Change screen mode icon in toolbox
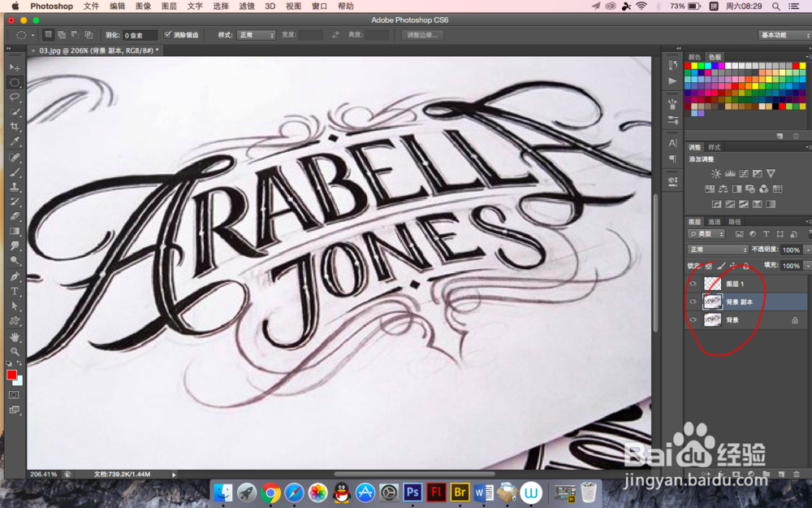This screenshot has height=508, width=812. (14, 410)
